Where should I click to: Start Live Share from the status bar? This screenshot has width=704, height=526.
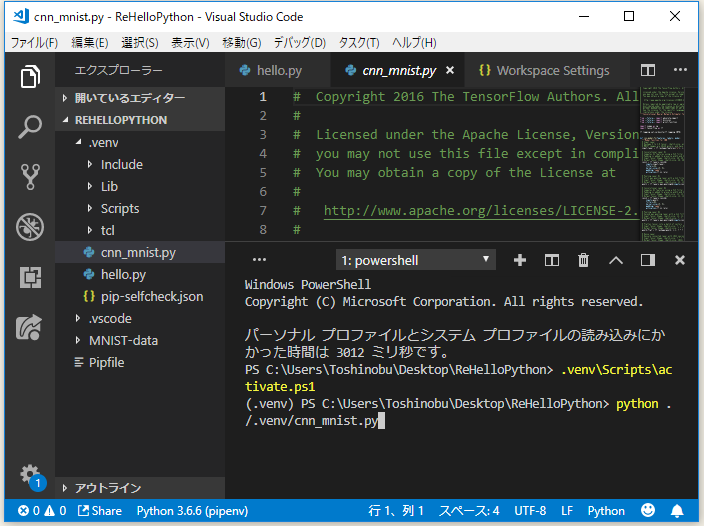point(100,511)
